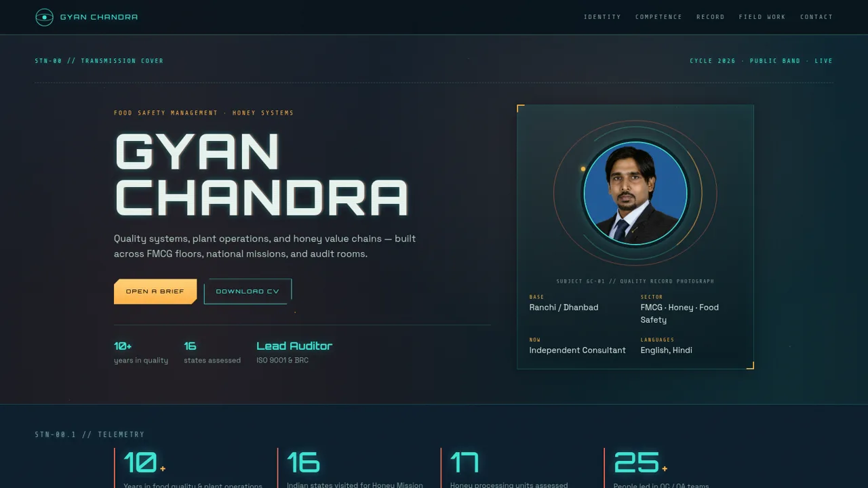Click the Gyan Chandra brand name link
868x488 pixels.
point(99,17)
